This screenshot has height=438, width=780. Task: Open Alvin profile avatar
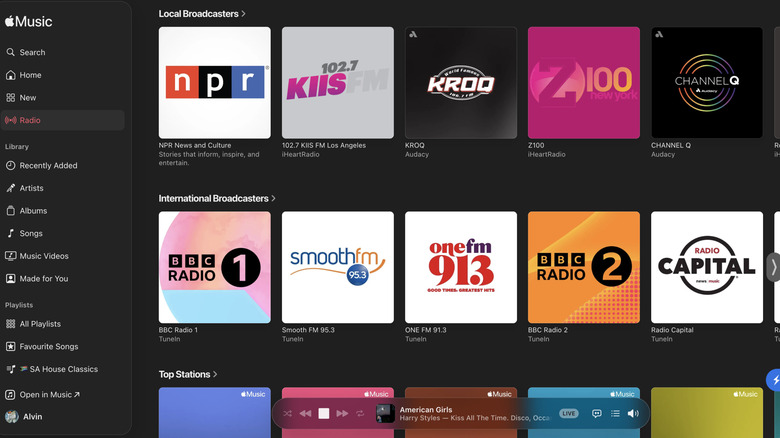pyautogui.click(x=12, y=417)
